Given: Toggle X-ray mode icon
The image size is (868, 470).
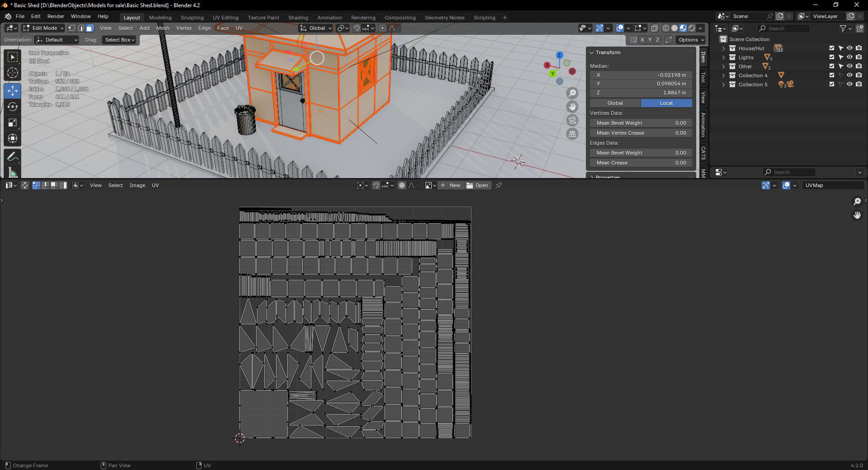Looking at the screenshot, I should coord(654,28).
